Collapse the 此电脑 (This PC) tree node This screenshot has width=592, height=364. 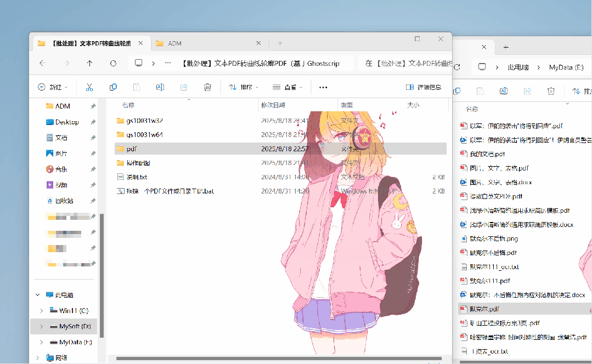38,295
